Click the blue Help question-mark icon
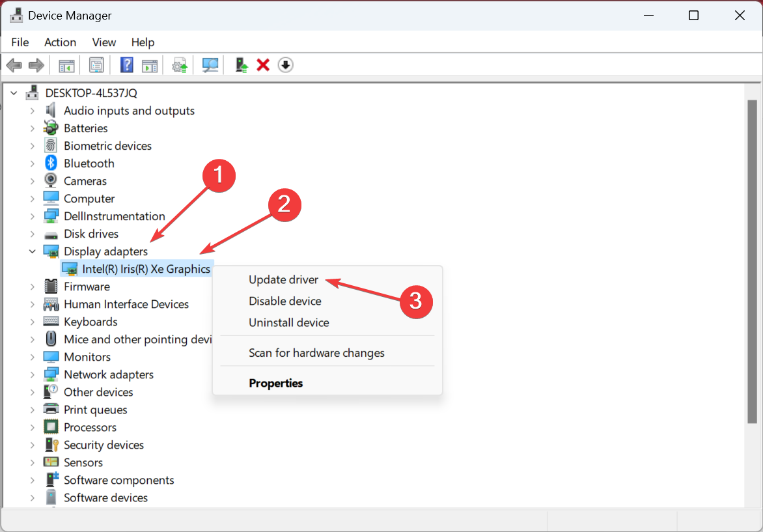Screen dimensions: 763x532 [126, 64]
